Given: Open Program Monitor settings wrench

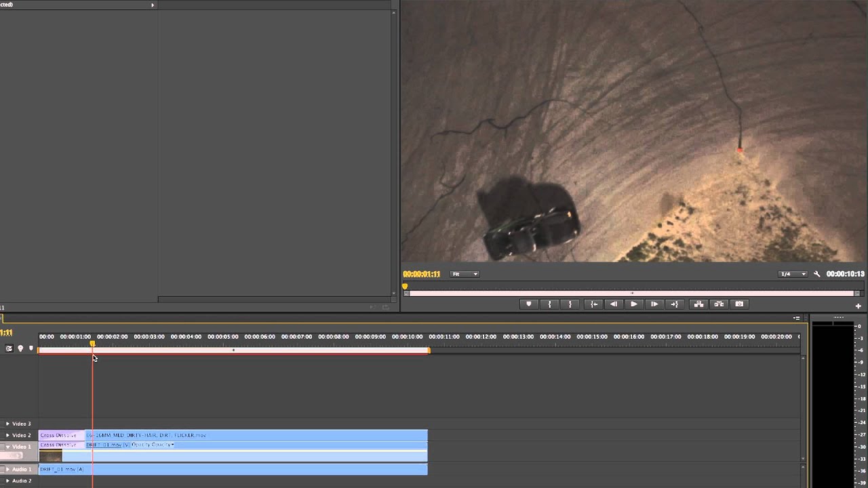Looking at the screenshot, I should (817, 274).
